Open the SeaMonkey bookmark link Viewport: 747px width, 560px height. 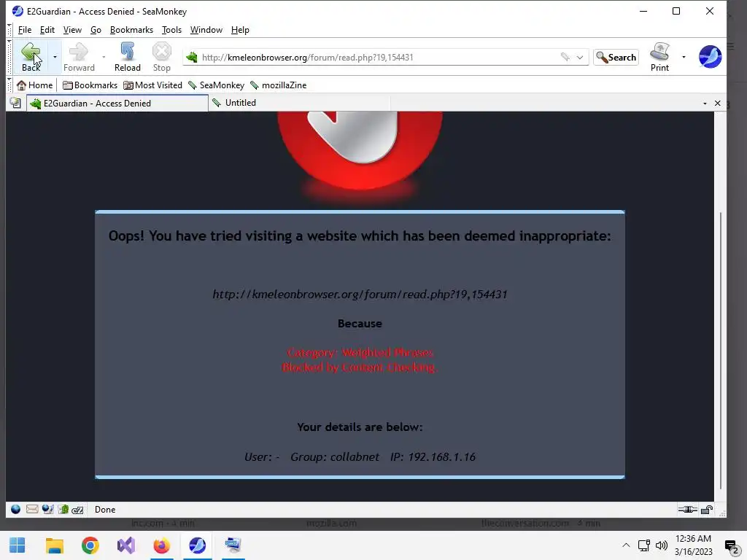click(216, 85)
